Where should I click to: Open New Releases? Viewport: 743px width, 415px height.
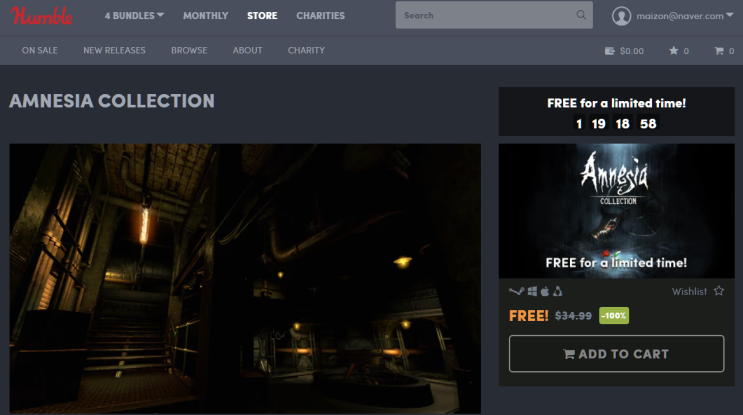pos(114,50)
